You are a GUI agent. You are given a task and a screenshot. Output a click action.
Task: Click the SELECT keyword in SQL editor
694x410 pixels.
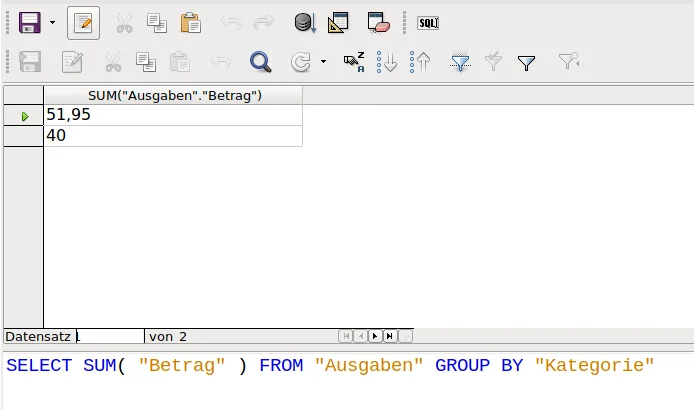click(x=39, y=366)
